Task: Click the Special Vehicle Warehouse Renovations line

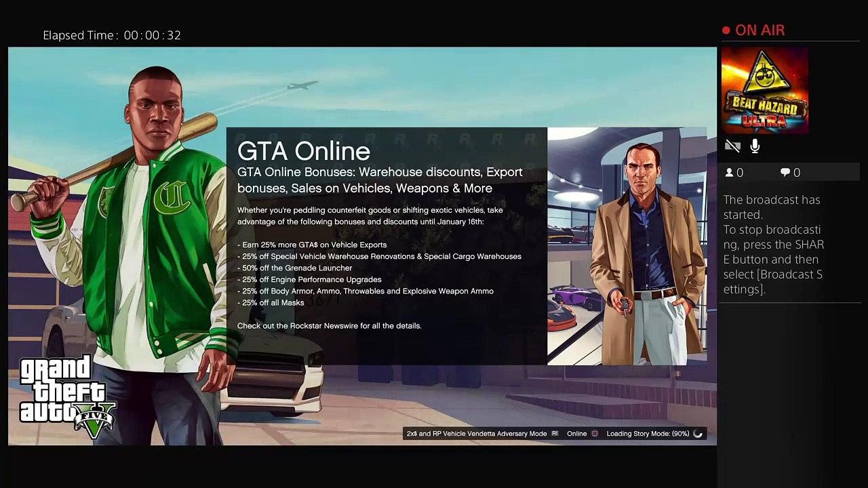Action: (379, 256)
